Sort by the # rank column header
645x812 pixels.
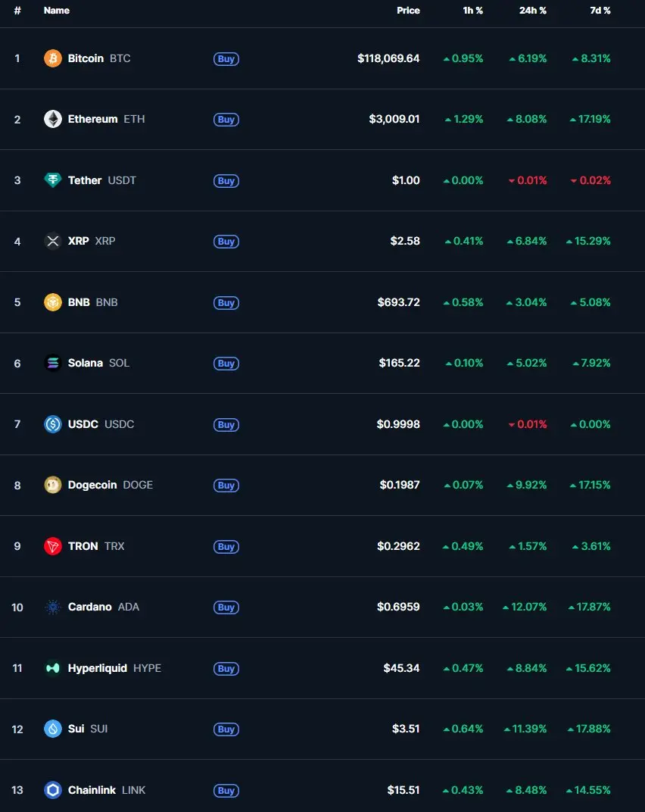pos(17,11)
